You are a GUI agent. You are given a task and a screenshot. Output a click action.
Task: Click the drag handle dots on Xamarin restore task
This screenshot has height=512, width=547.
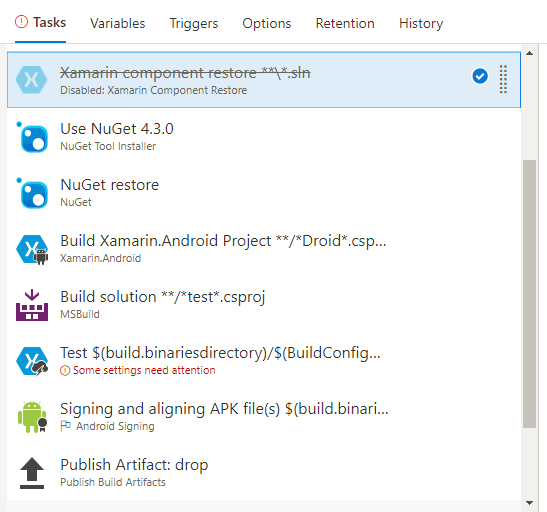503,79
